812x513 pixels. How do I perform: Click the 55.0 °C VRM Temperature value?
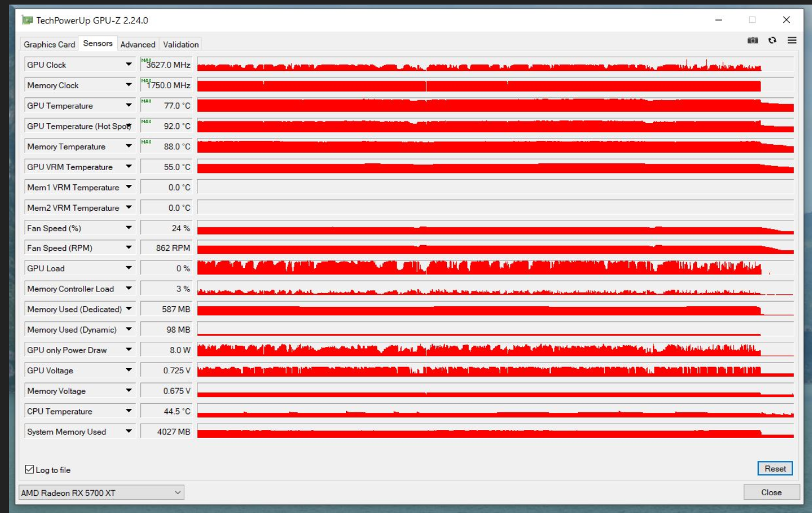tap(167, 167)
